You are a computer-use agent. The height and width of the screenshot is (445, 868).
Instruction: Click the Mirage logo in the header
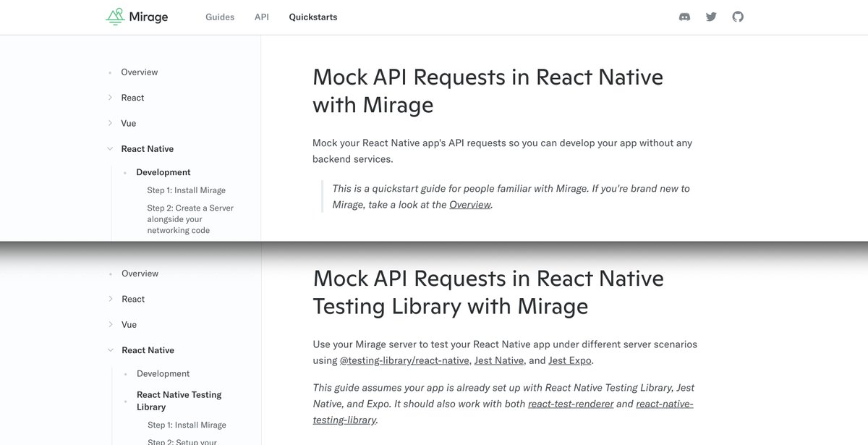pyautogui.click(x=137, y=17)
